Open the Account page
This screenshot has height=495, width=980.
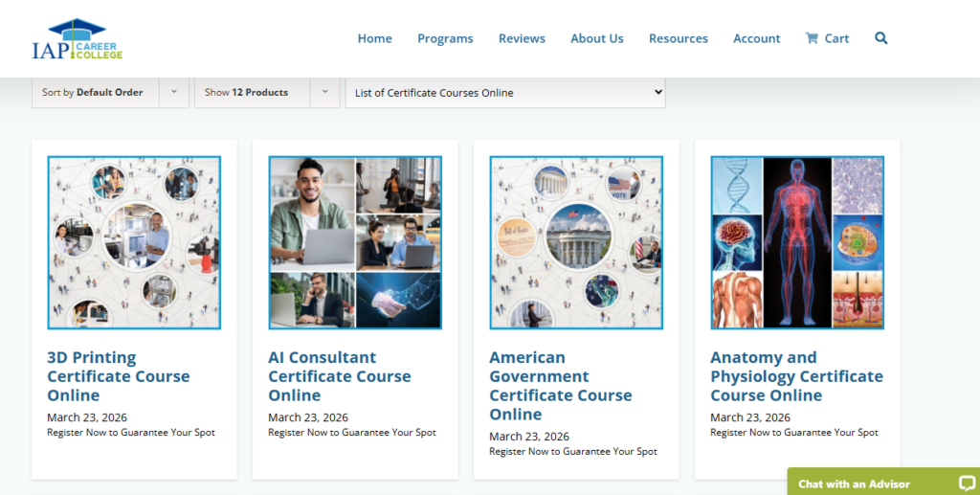point(756,38)
